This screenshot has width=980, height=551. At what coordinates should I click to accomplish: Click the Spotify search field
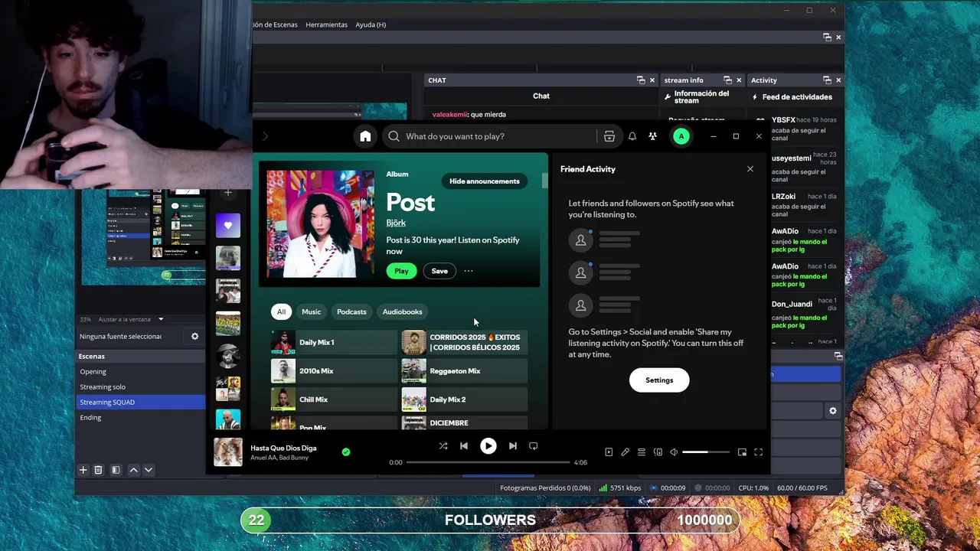490,136
